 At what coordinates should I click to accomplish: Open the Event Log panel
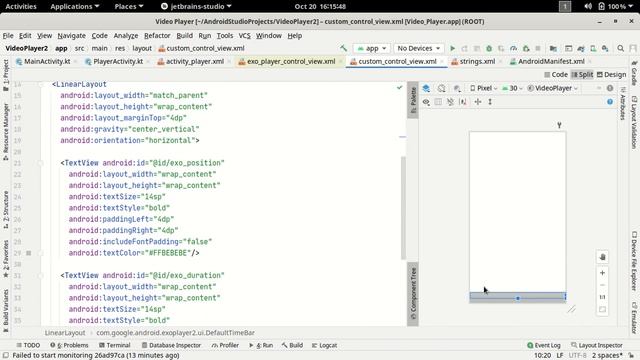click(x=544, y=345)
